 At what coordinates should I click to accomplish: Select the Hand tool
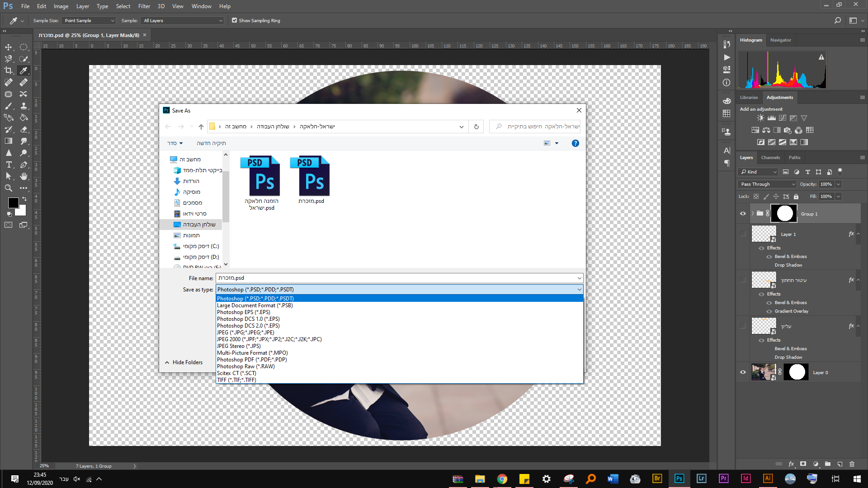tap(24, 176)
